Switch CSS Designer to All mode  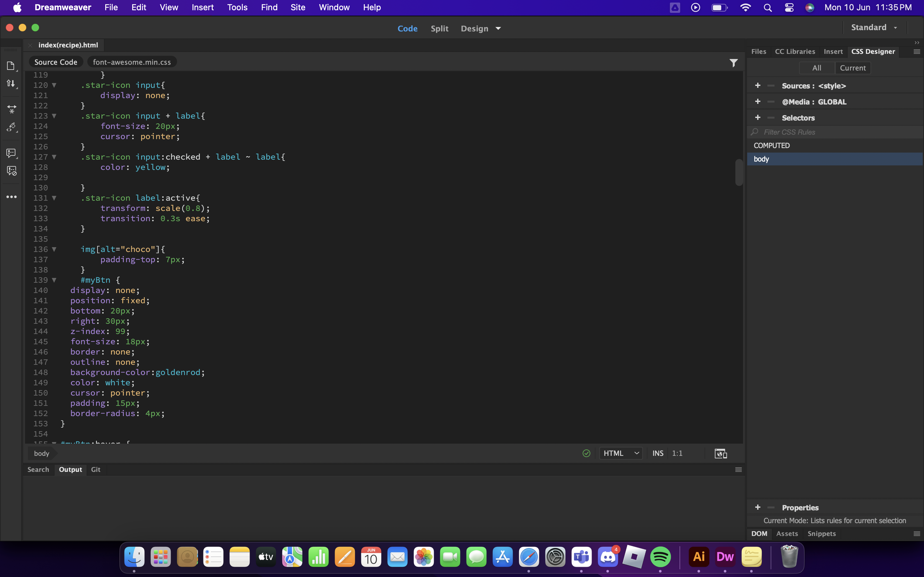[x=816, y=68]
